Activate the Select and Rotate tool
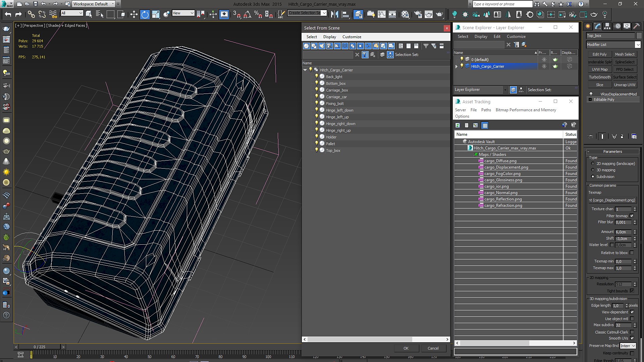The image size is (644, 362). coord(145,14)
